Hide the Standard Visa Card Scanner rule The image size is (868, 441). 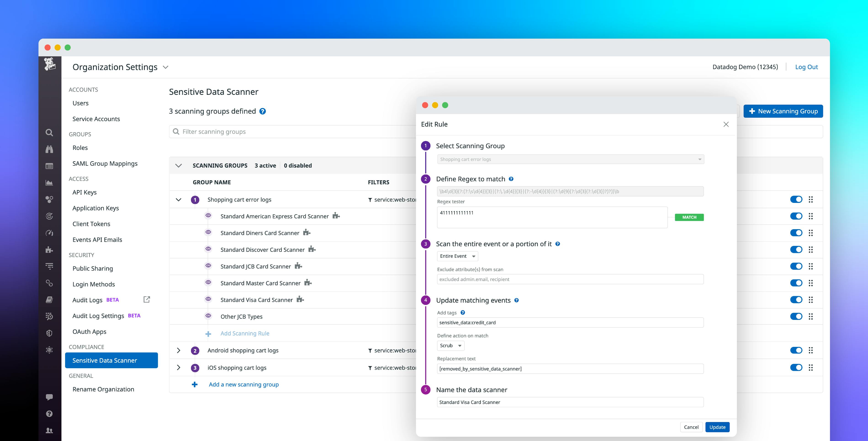(208, 299)
